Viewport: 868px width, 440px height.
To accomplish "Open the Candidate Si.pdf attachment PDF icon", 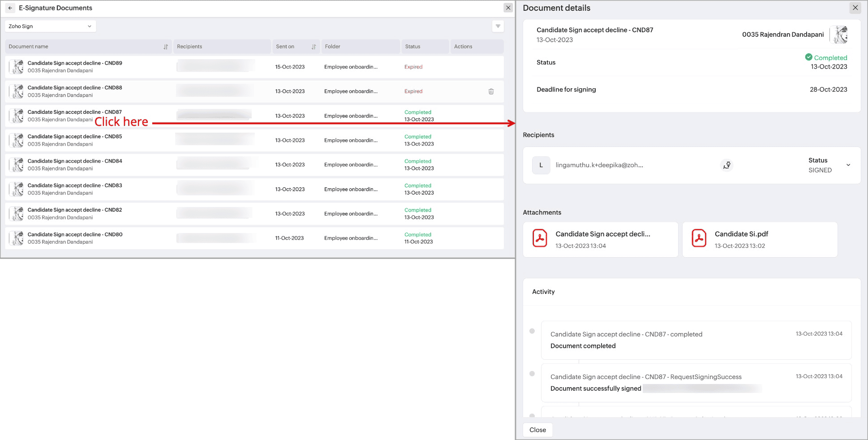I will (x=699, y=238).
